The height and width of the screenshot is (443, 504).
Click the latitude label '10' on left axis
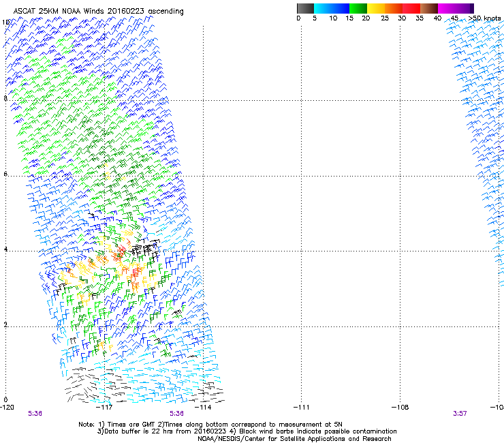(5, 22)
